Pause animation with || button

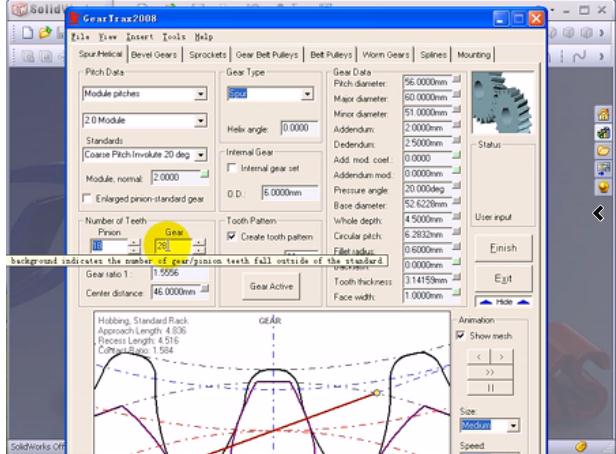[490, 388]
